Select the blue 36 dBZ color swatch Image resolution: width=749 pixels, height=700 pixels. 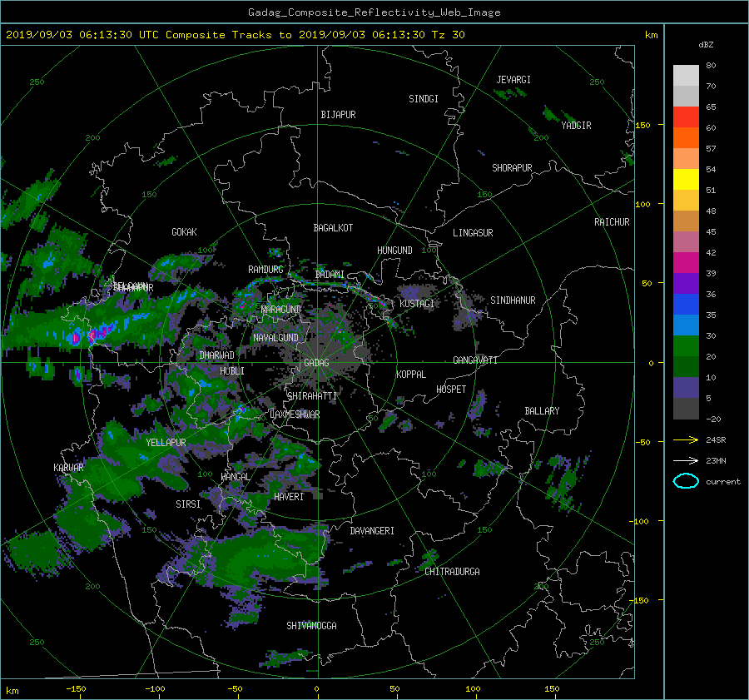click(x=686, y=305)
